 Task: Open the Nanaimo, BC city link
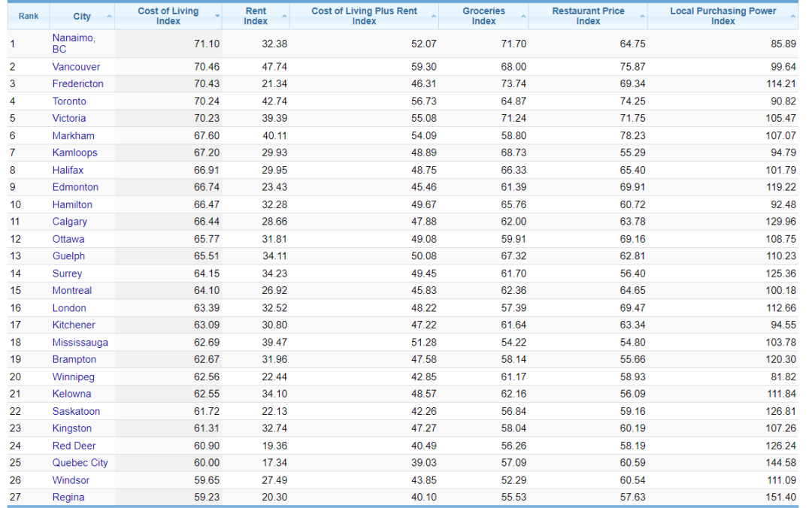pos(74,44)
